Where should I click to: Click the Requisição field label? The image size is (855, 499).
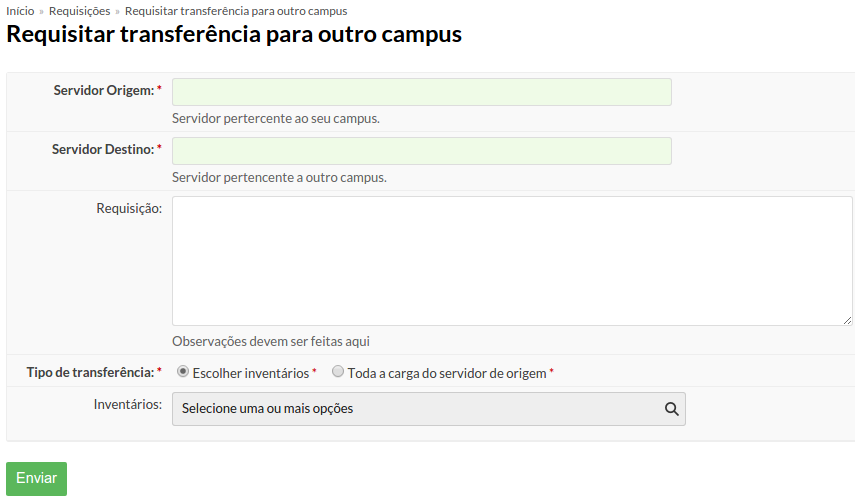[x=129, y=208]
